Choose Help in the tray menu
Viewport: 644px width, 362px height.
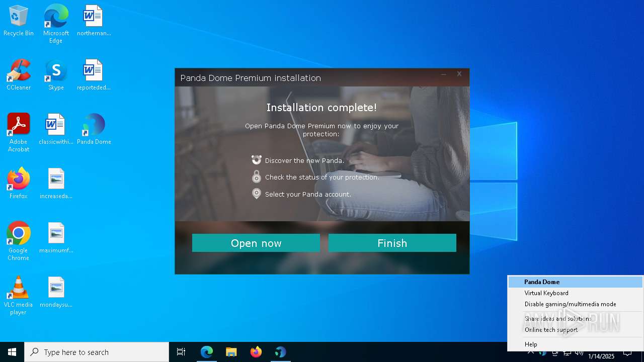click(576, 344)
